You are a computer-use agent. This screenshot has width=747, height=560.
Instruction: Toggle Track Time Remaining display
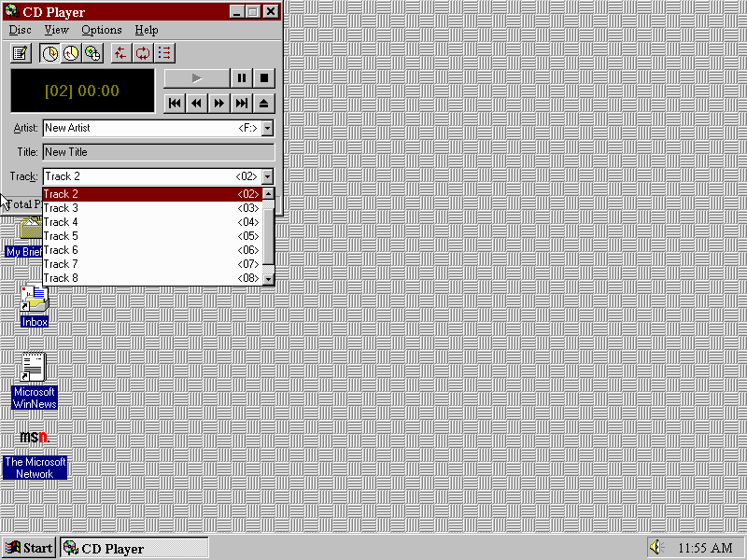pyautogui.click(x=71, y=53)
